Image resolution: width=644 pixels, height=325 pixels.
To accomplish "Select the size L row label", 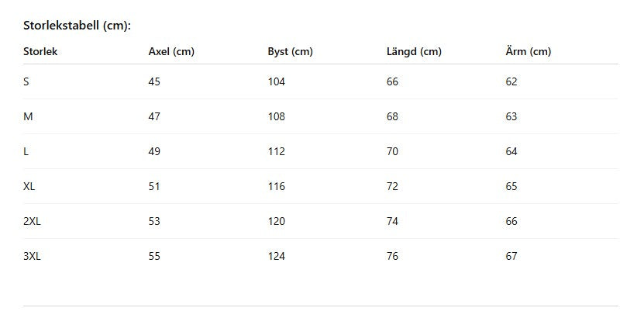I will click(26, 151).
